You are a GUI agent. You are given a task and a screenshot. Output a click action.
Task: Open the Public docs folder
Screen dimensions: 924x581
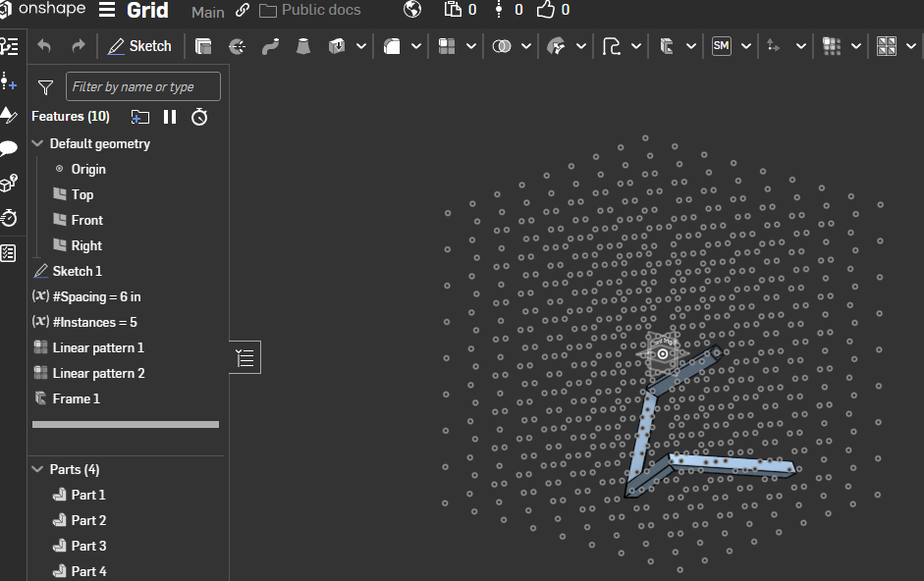310,10
